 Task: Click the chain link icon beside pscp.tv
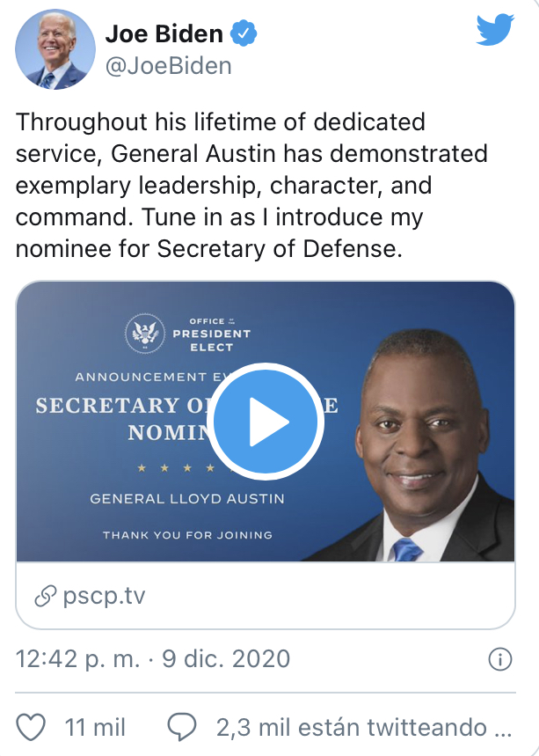pos(45,597)
